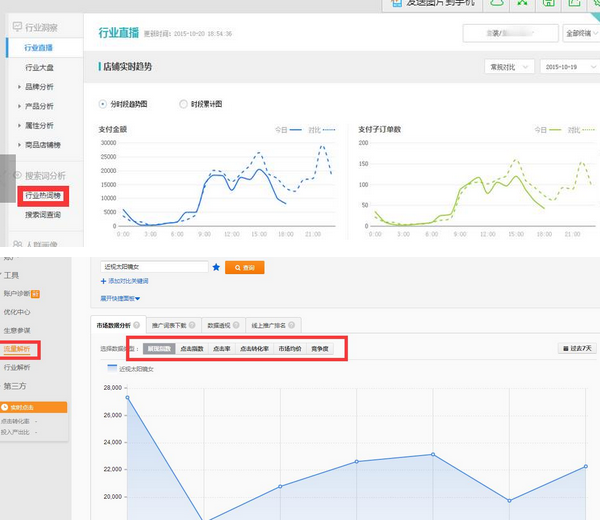Click the orange badge next to 账户诊断

click(x=35, y=294)
